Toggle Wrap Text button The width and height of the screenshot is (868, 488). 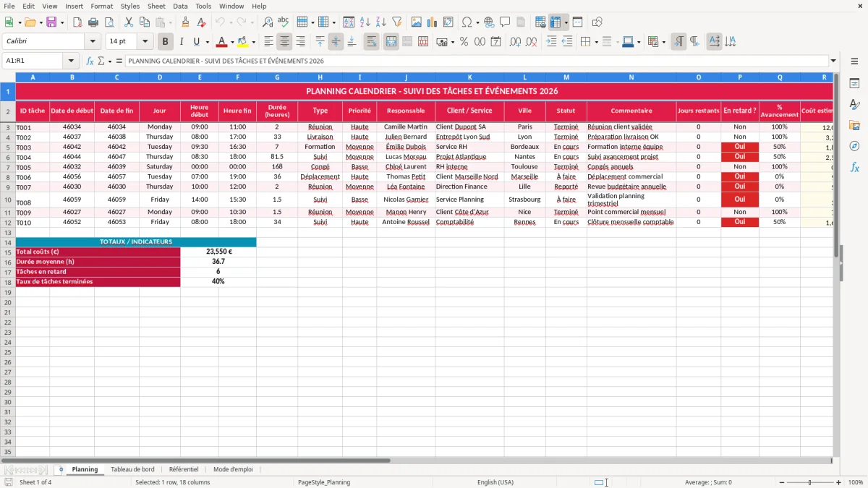(x=372, y=42)
